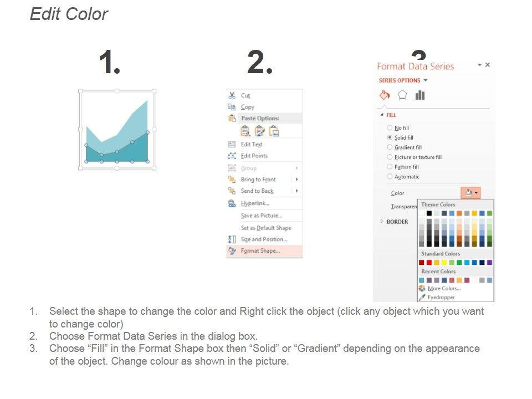The width and height of the screenshot is (532, 399).
Task: Click the Cut scissors icon
Action: pyautogui.click(x=232, y=95)
